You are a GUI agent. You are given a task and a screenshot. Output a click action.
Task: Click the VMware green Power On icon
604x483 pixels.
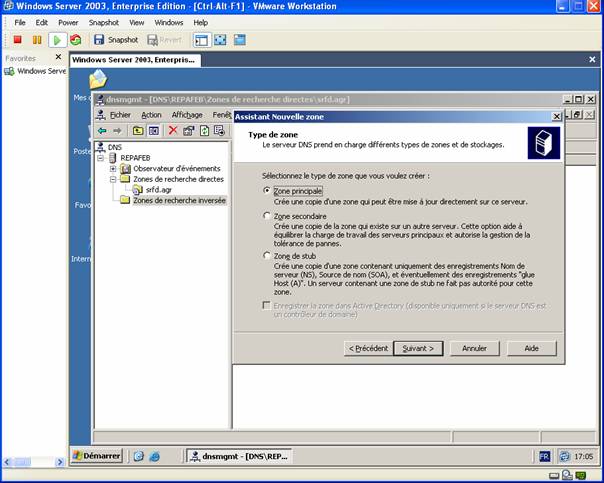tap(57, 40)
